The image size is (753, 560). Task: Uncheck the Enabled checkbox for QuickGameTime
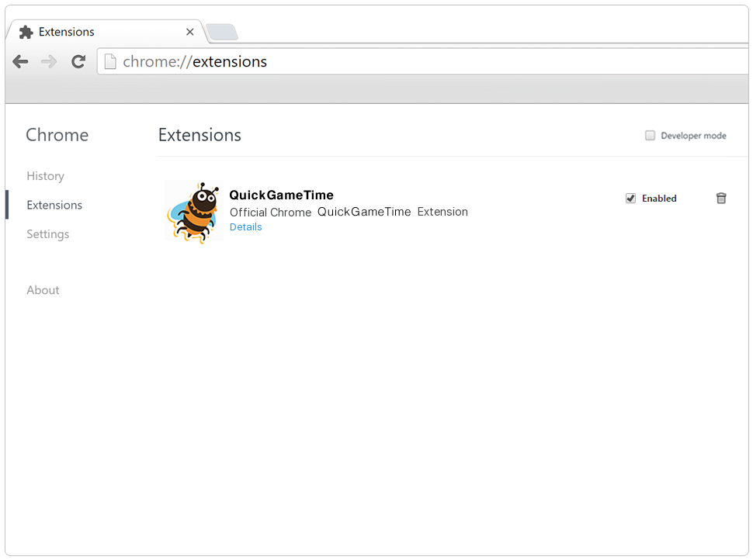[x=630, y=199]
